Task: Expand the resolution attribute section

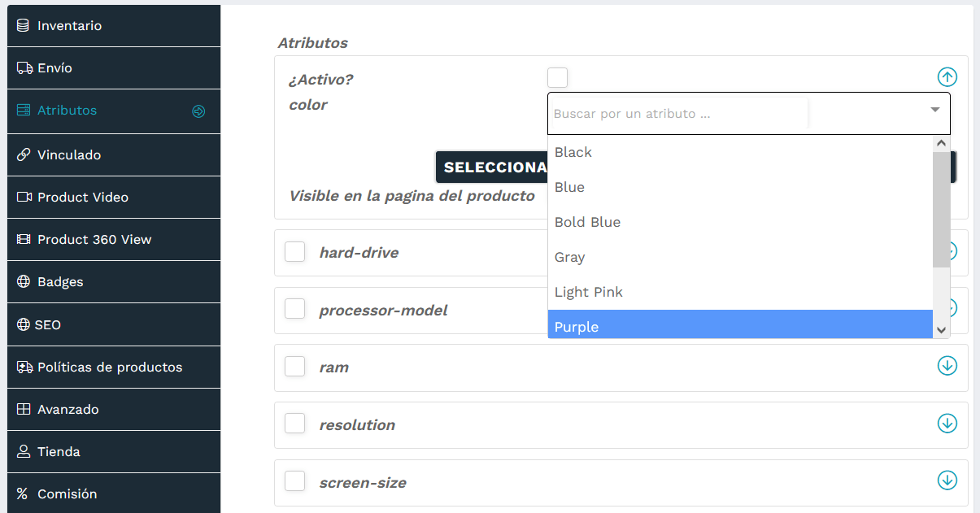Action: point(947,424)
